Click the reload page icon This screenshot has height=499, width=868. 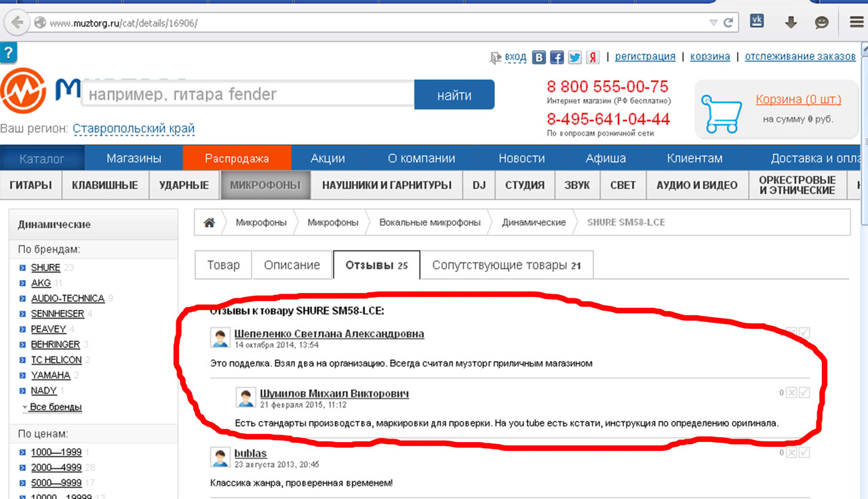728,22
